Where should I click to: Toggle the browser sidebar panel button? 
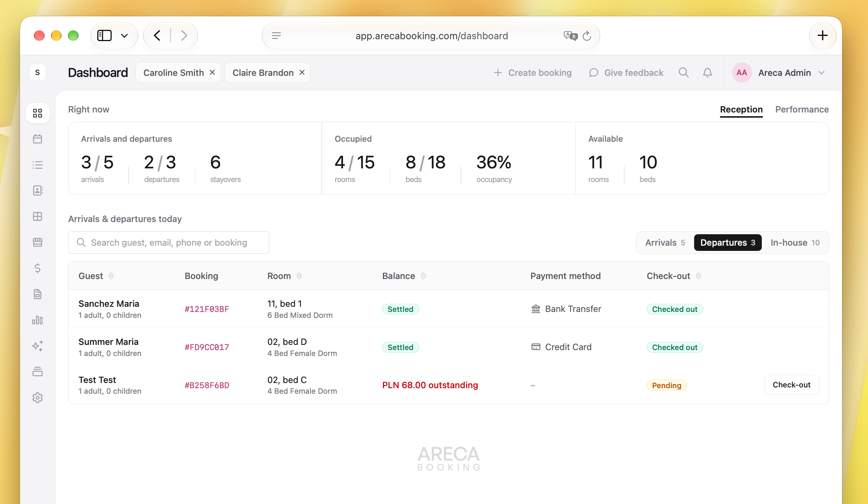point(104,36)
